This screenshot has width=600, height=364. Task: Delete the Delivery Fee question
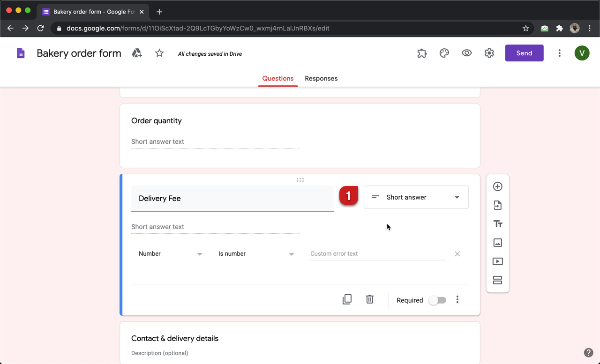coord(369,299)
